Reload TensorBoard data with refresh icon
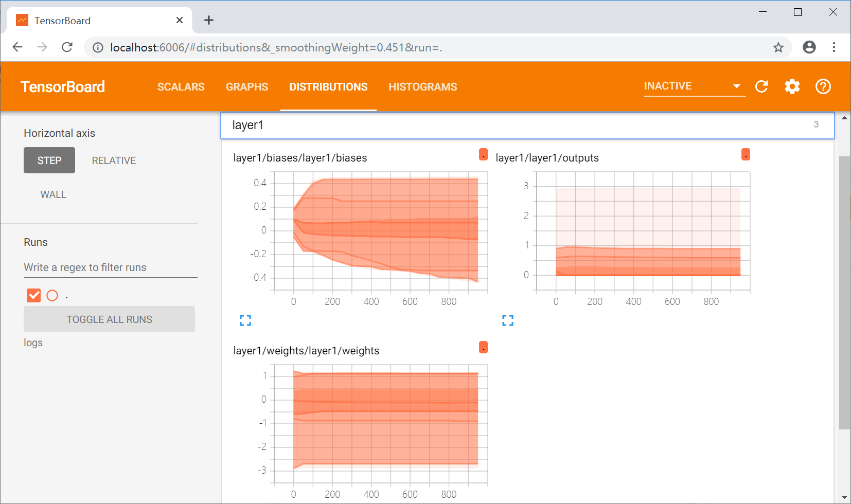Screen dimensions: 851x504 [x=761, y=86]
